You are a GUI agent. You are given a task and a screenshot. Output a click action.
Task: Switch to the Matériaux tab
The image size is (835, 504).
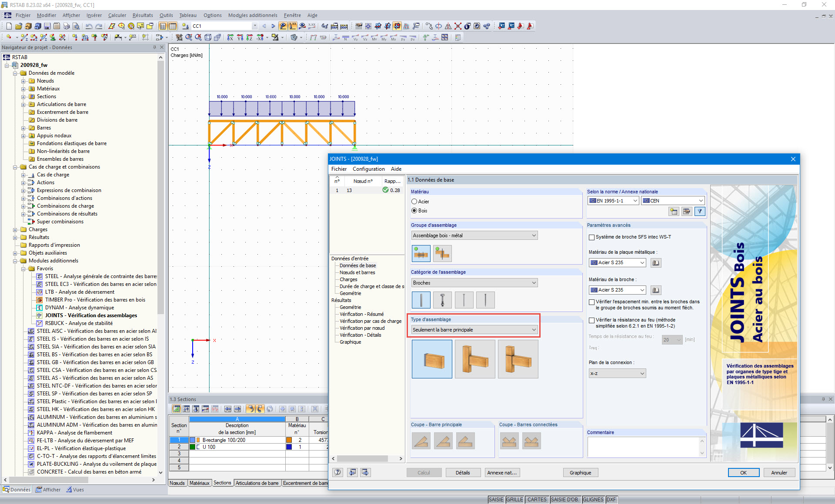pyautogui.click(x=200, y=483)
